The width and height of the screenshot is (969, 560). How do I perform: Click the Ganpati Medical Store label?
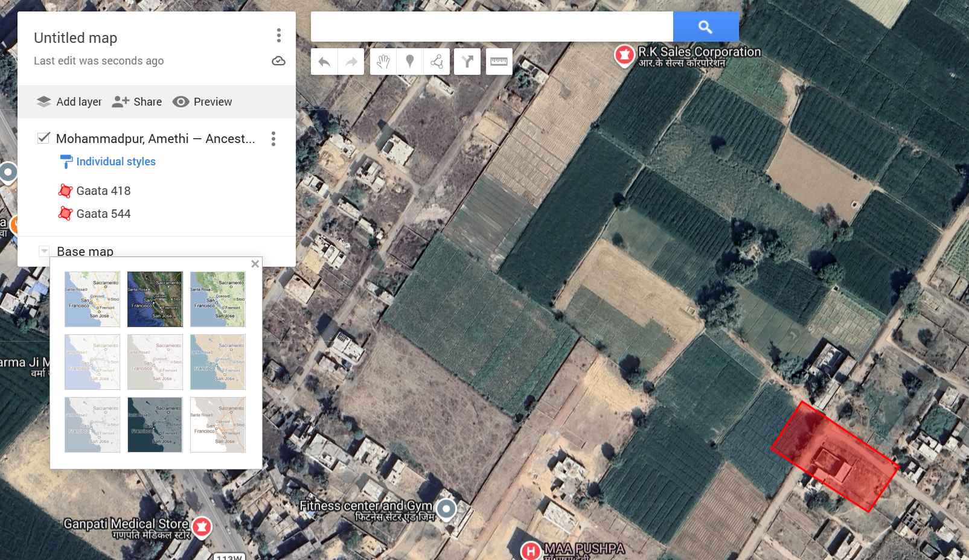[126, 528]
